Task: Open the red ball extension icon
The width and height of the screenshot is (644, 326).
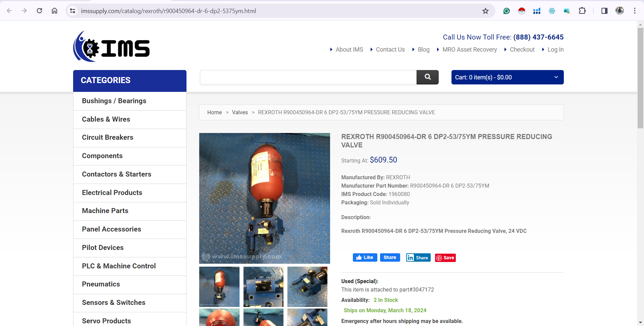Action: coord(522,11)
